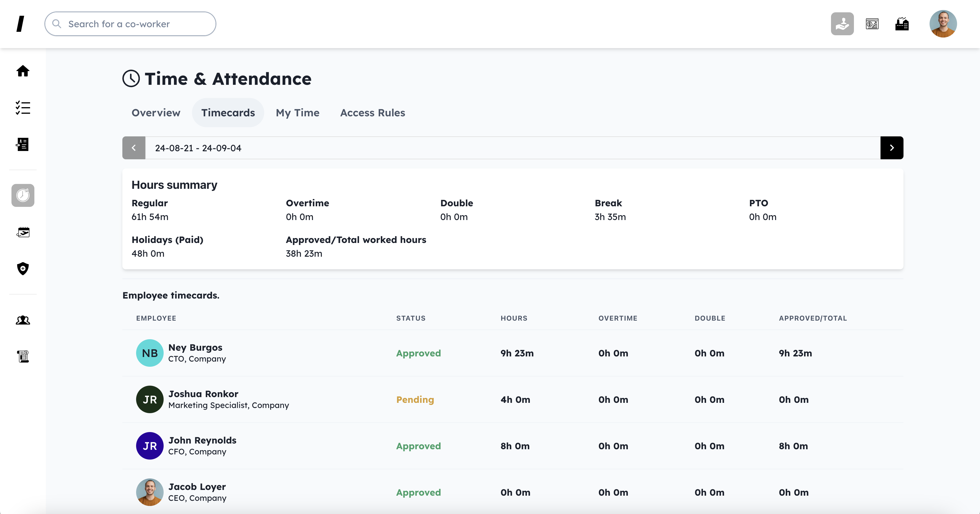Open the document import sidebar icon
This screenshot has height=514, width=980.
point(23,144)
